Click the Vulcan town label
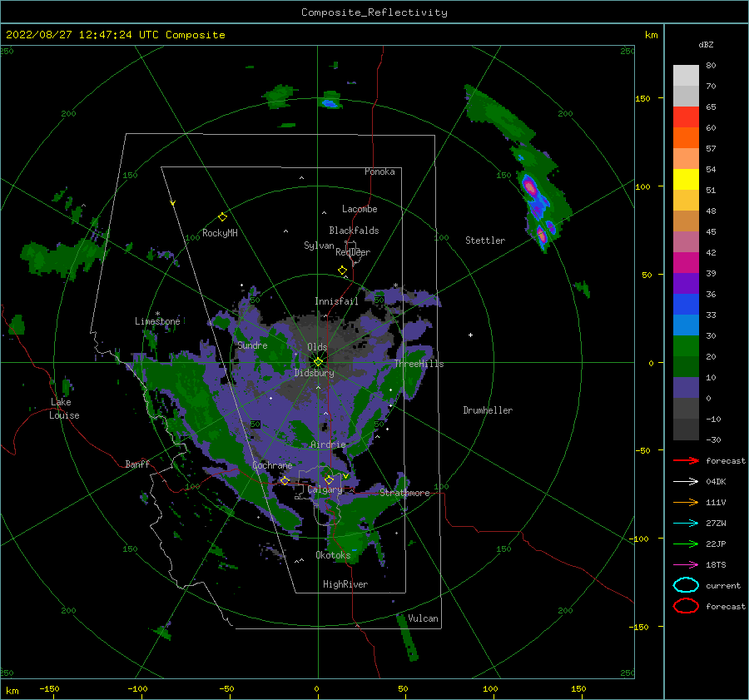749x700 pixels. [x=423, y=618]
